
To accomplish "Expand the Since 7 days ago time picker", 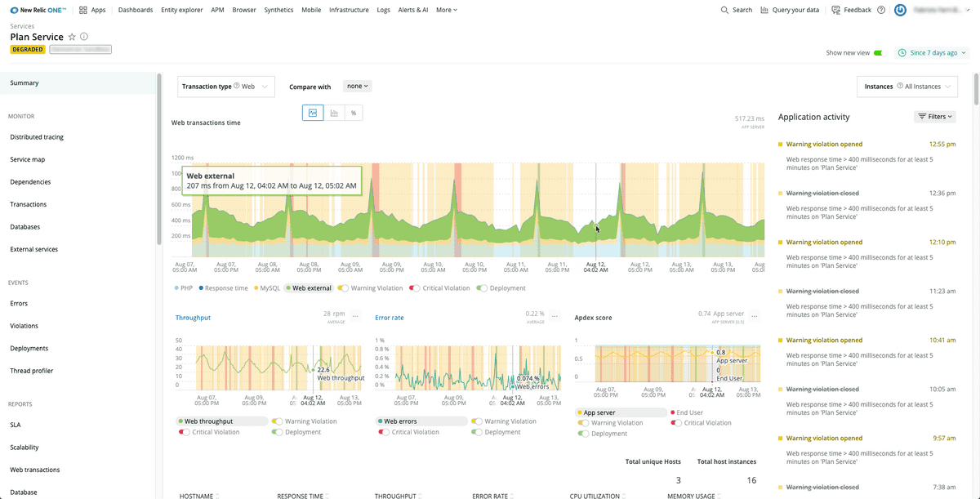I will (933, 53).
